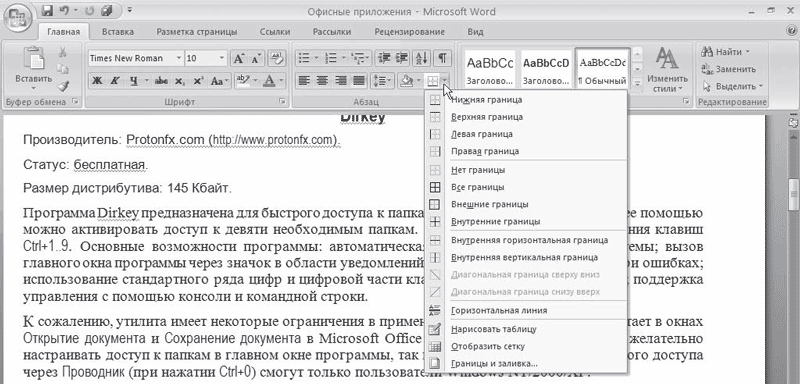Switch to the Вид tab
The image size is (800, 384).
(475, 32)
